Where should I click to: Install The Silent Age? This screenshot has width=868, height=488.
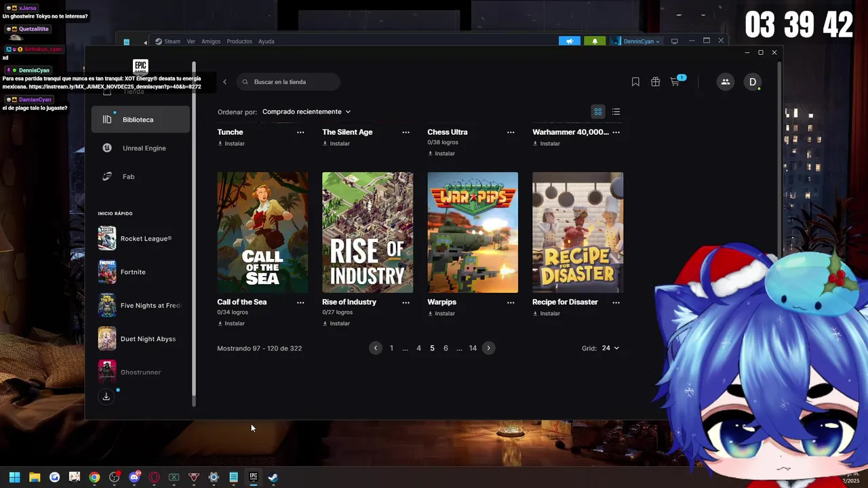point(336,144)
